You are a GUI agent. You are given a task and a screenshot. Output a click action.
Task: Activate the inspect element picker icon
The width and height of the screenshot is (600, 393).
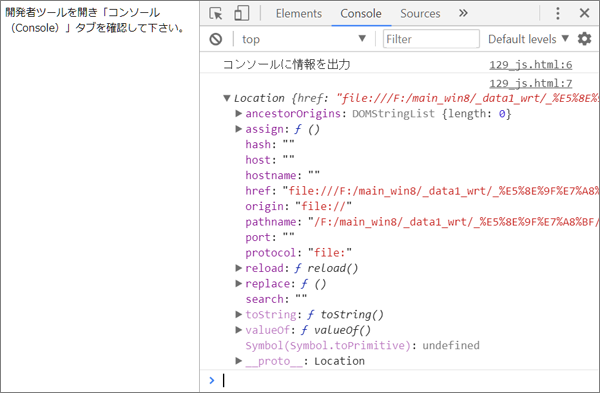click(216, 13)
